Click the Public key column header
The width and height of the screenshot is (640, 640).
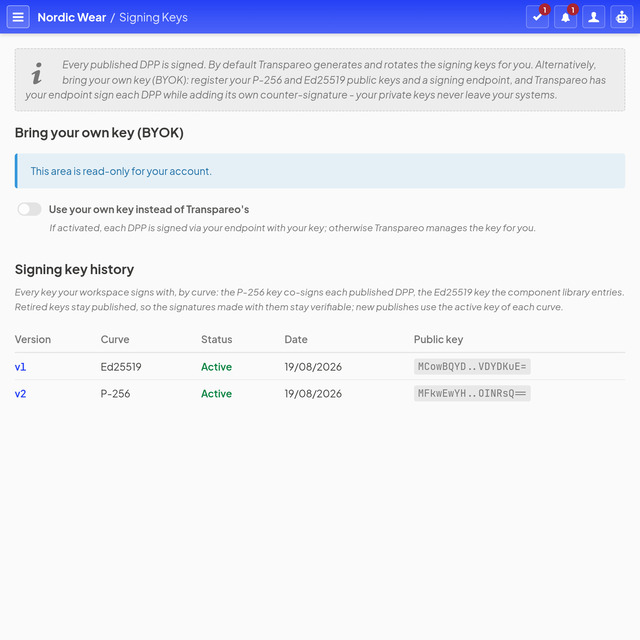438,340
